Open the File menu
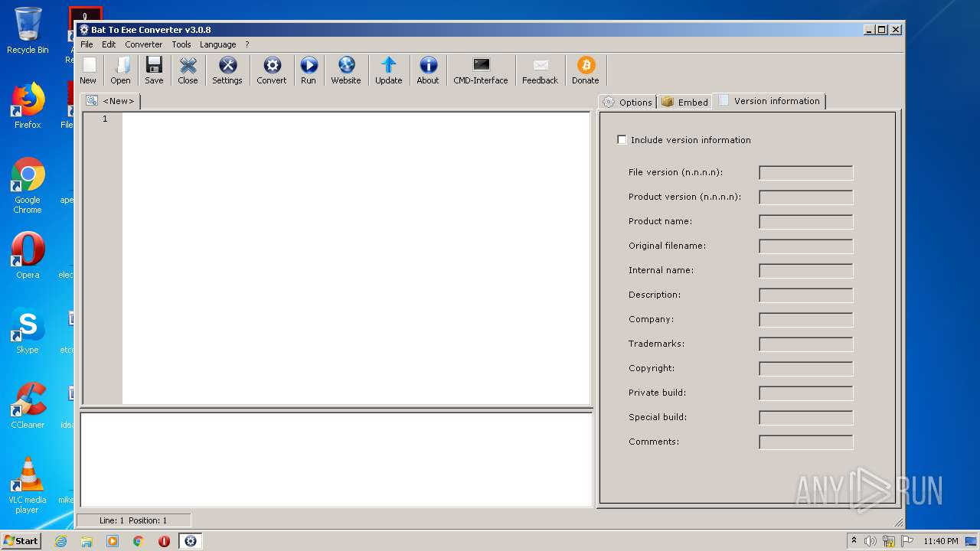The width and height of the screenshot is (980, 551). [x=87, y=44]
